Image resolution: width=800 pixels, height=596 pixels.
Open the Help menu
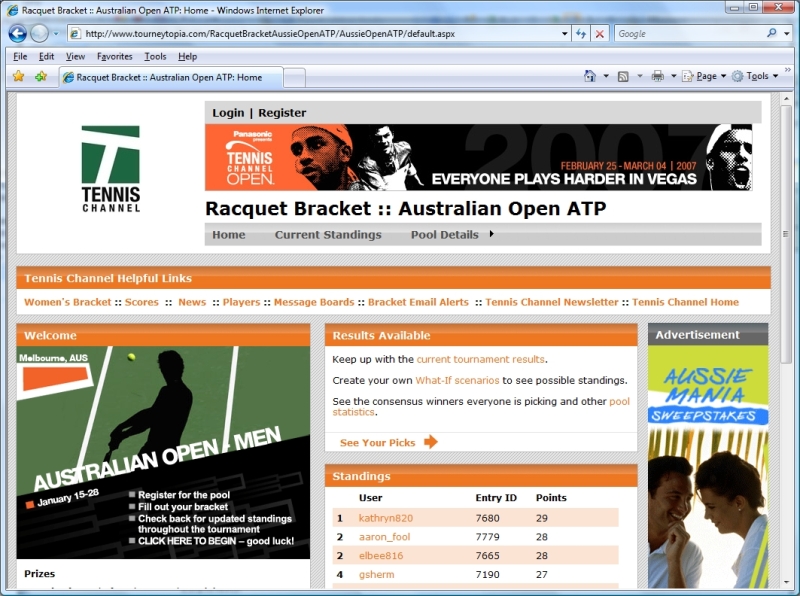coord(187,56)
